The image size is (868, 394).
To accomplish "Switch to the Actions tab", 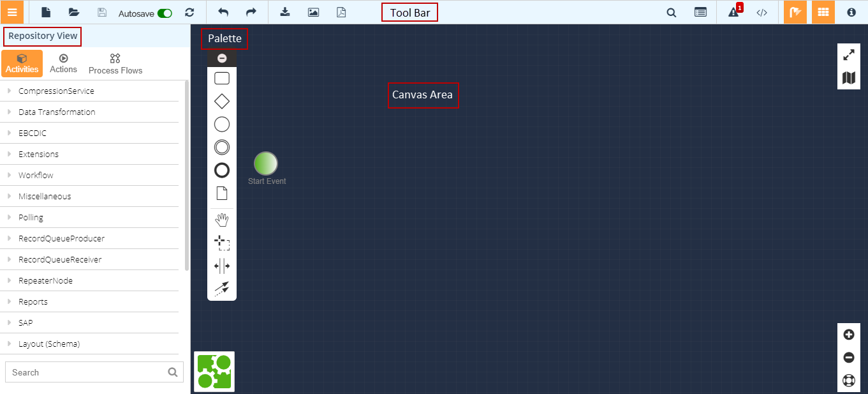I will point(63,64).
